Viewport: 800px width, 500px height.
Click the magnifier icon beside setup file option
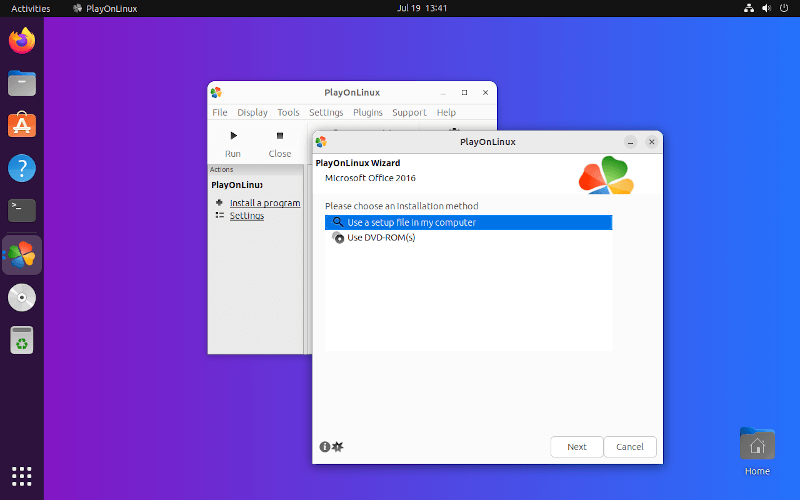click(x=338, y=222)
